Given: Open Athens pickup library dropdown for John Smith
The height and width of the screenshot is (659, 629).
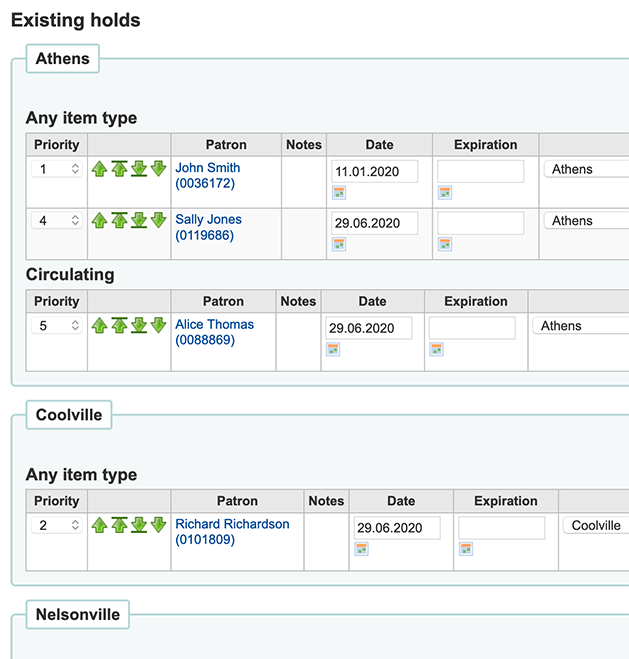Looking at the screenshot, I should point(585,169).
